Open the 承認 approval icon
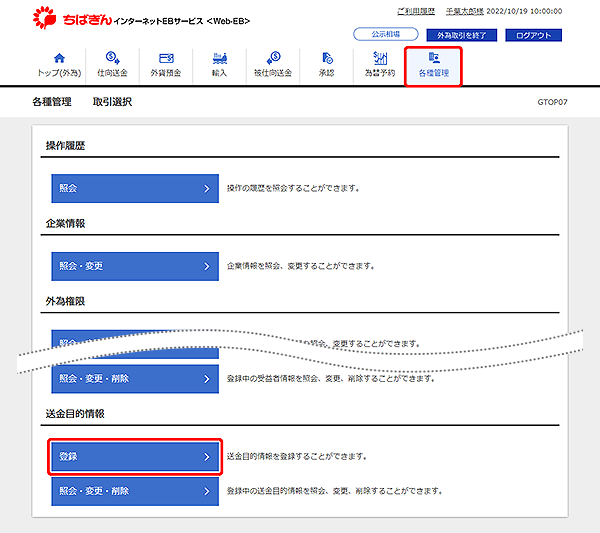The image size is (600, 533). [327, 58]
